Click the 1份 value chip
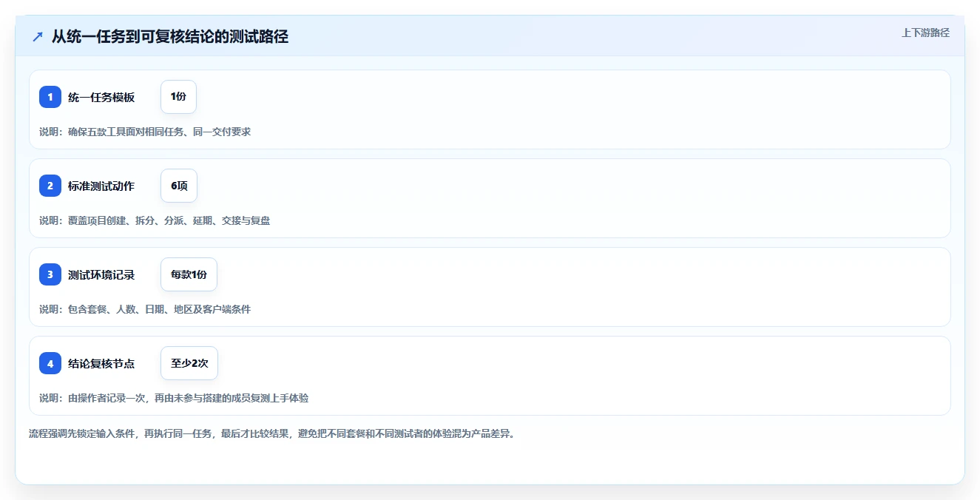Image resolution: width=980 pixels, height=500 pixels. click(x=178, y=97)
